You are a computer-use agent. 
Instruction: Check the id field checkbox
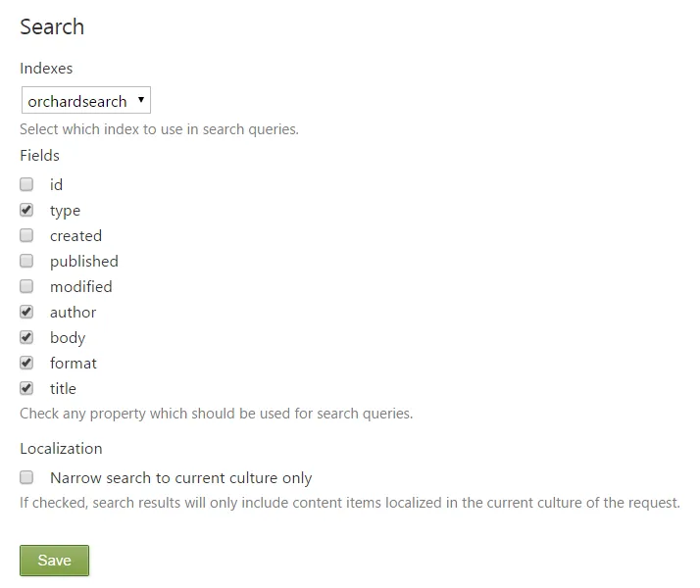(27, 184)
